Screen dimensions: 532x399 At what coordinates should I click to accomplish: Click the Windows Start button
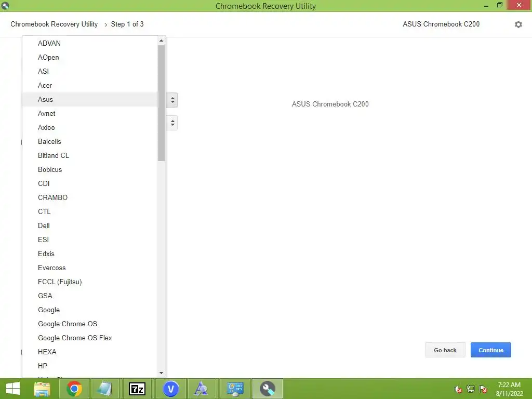[13, 389]
